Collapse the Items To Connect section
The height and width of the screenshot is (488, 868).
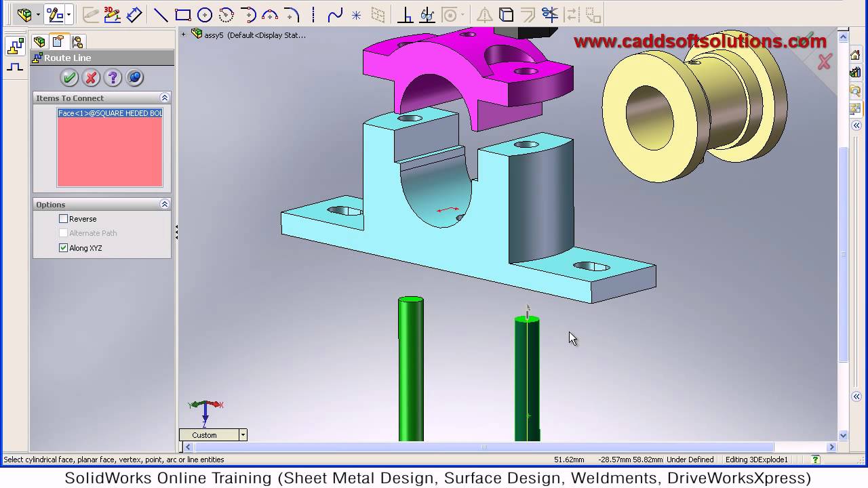tap(164, 98)
